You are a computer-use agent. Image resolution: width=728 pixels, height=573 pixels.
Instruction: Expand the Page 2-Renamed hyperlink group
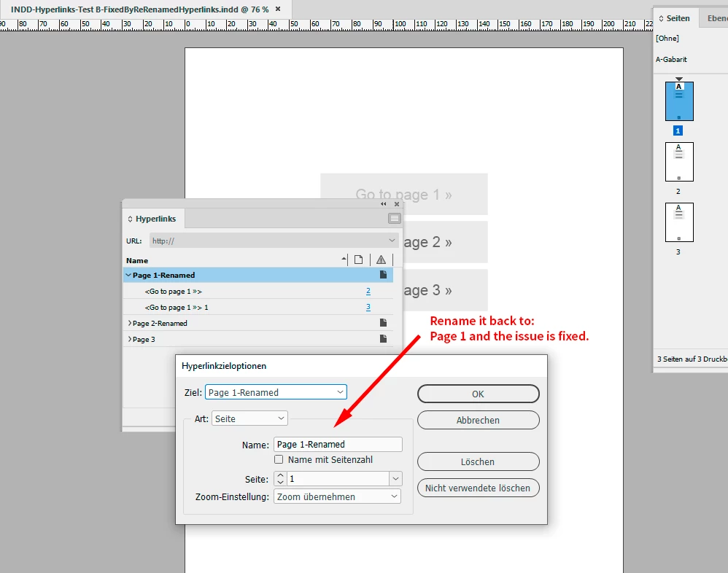click(130, 323)
